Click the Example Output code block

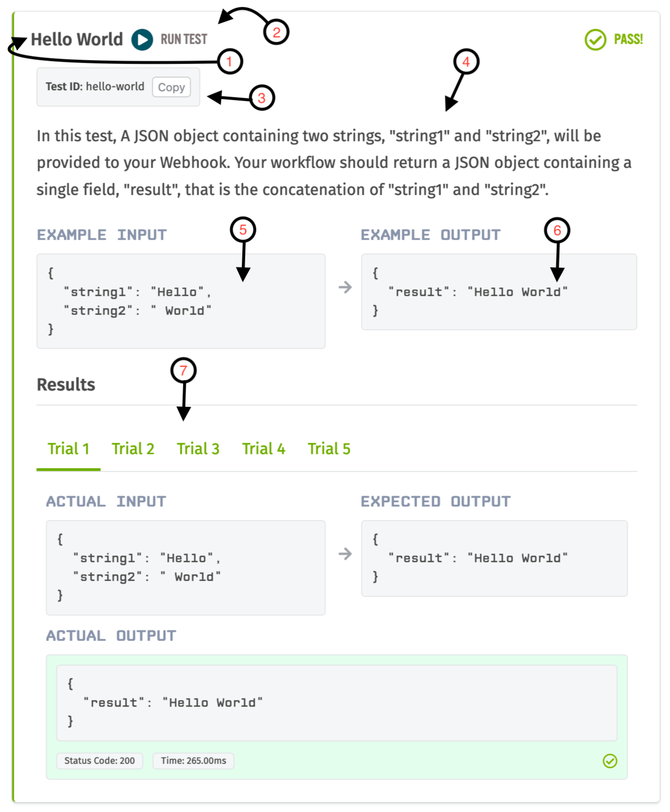click(499, 292)
